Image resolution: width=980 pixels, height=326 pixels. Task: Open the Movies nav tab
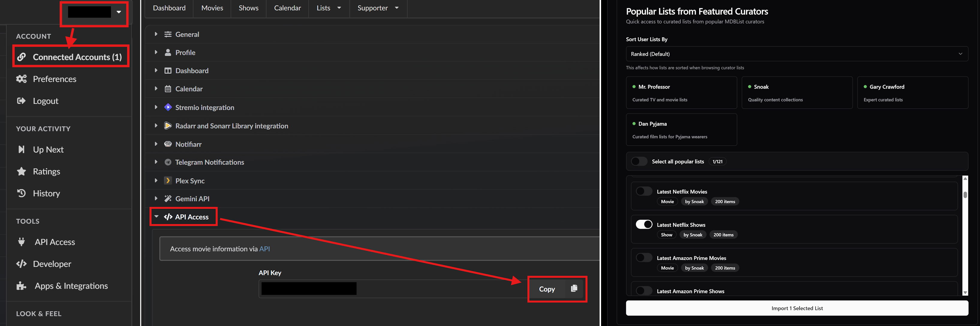212,8
